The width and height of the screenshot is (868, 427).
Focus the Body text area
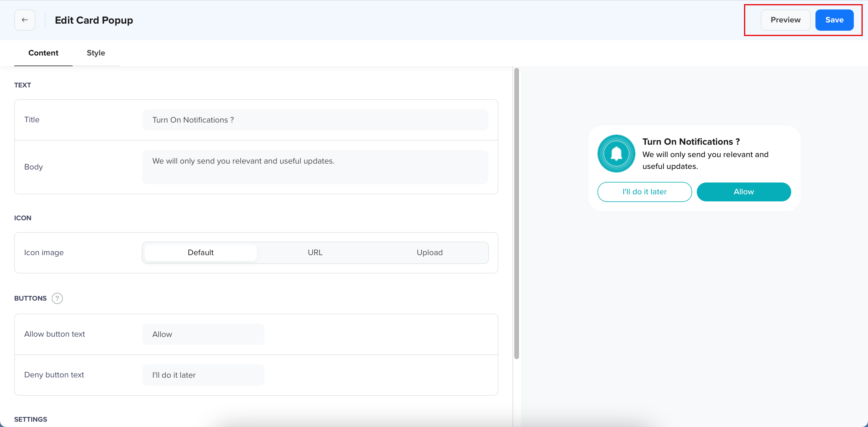click(315, 167)
